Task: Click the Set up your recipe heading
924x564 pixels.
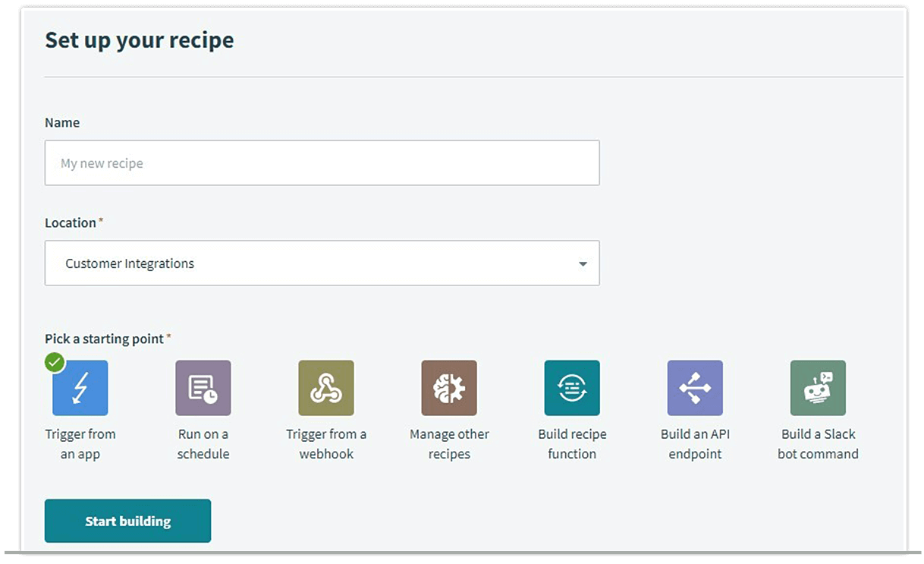Action: [x=139, y=39]
